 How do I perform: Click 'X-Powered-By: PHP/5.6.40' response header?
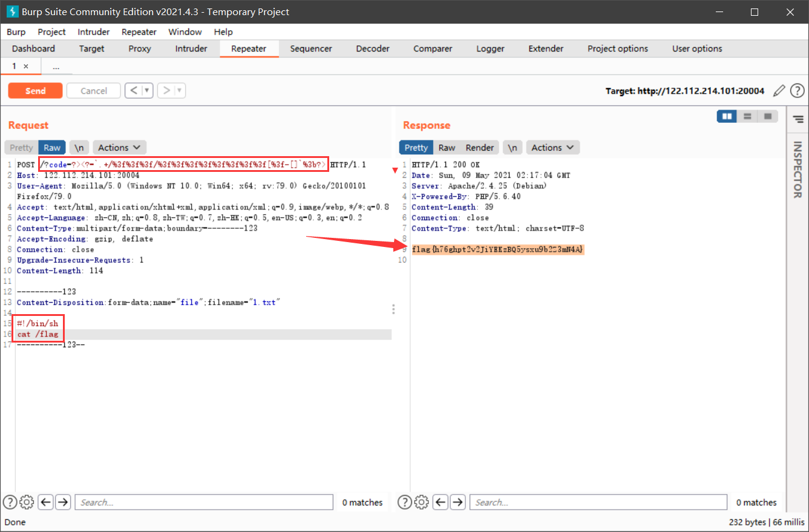[466, 196]
